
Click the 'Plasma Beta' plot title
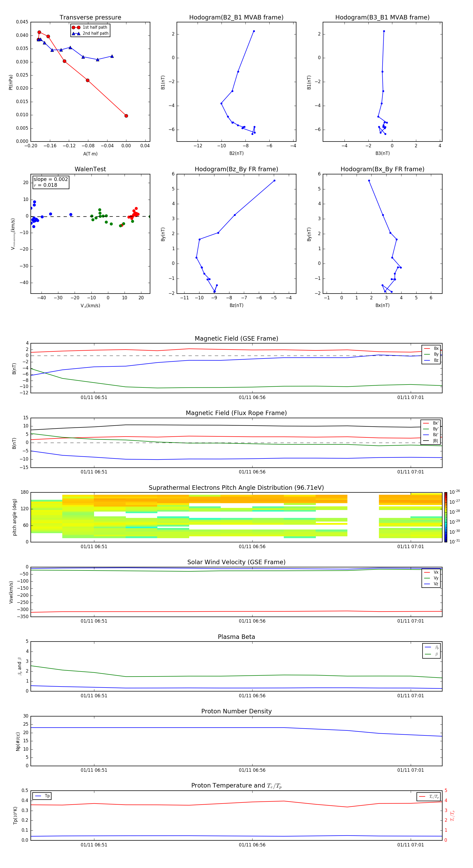tap(236, 637)
